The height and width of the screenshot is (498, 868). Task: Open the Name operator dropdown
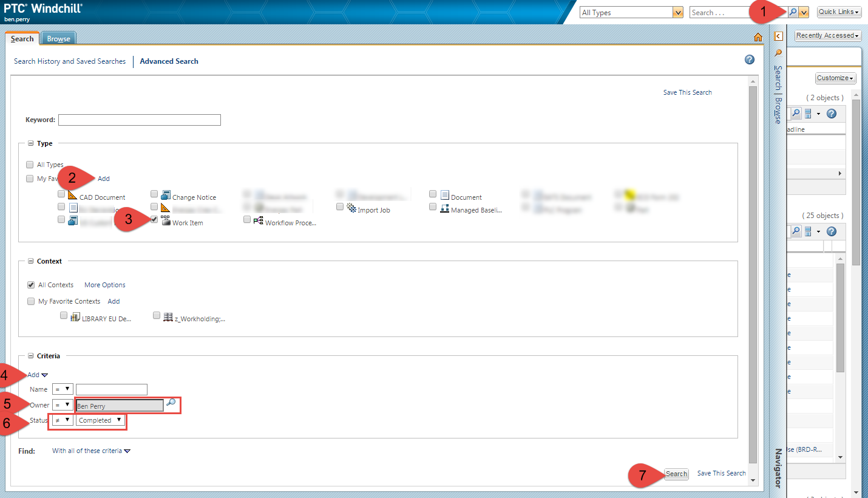point(63,389)
